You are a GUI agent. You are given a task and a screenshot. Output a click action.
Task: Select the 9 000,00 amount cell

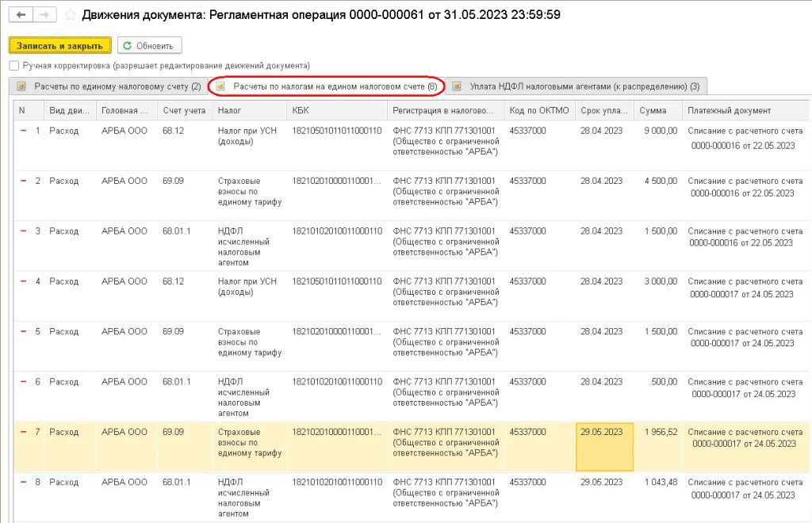point(661,131)
